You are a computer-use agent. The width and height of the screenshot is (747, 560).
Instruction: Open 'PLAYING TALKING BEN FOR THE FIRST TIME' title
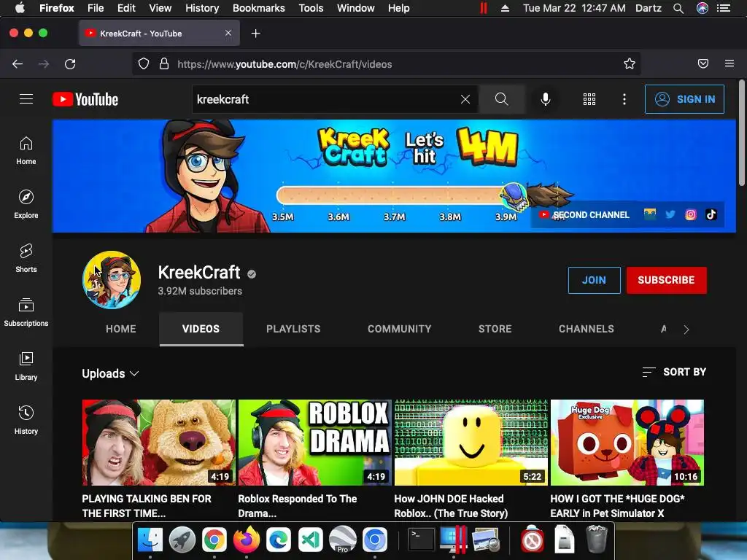pyautogui.click(x=147, y=506)
